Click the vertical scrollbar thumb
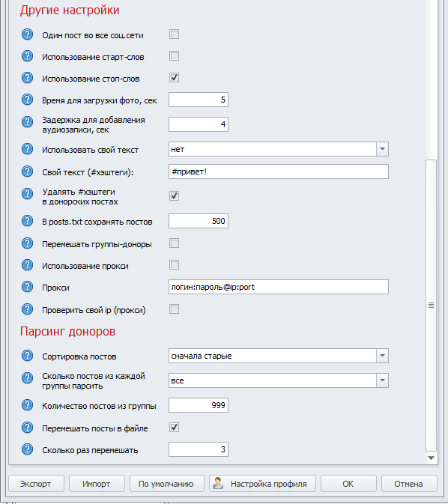Screen dimensions: 448x504 click(x=431, y=306)
